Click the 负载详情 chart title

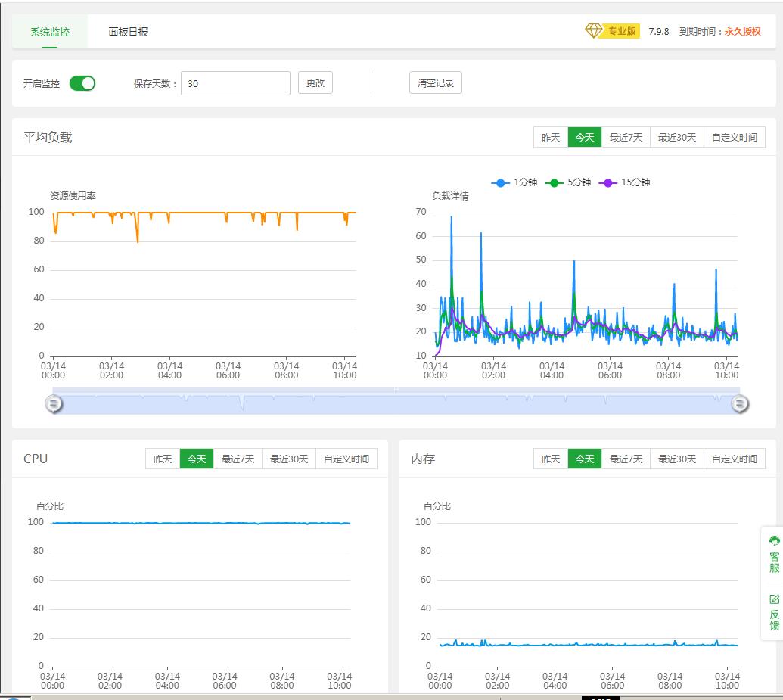point(450,196)
